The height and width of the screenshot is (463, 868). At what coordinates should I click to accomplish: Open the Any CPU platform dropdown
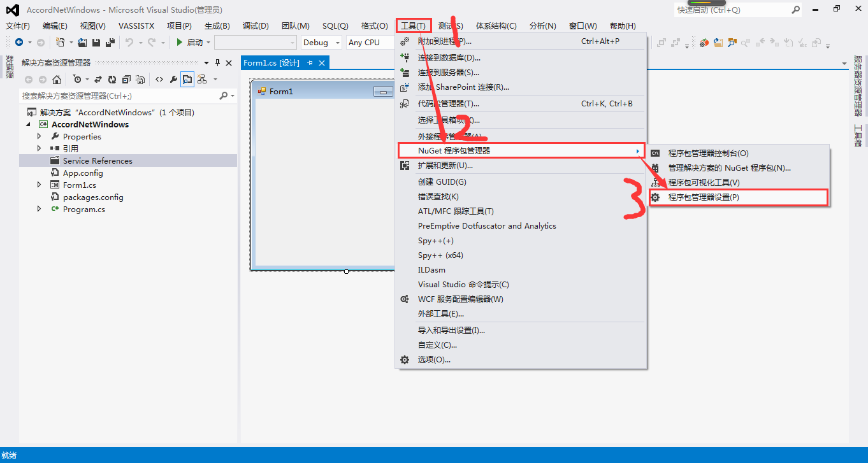(371, 42)
